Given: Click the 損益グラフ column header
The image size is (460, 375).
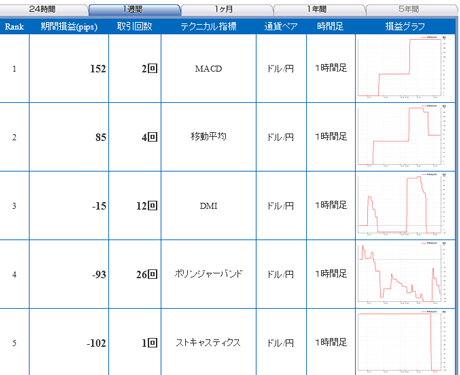Looking at the screenshot, I should pos(405,26).
